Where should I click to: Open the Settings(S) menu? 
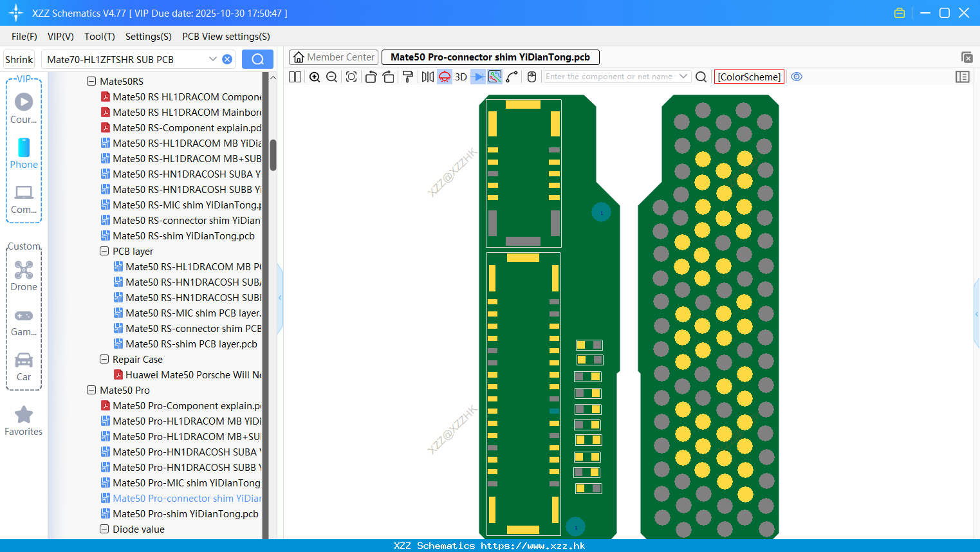[x=149, y=37]
